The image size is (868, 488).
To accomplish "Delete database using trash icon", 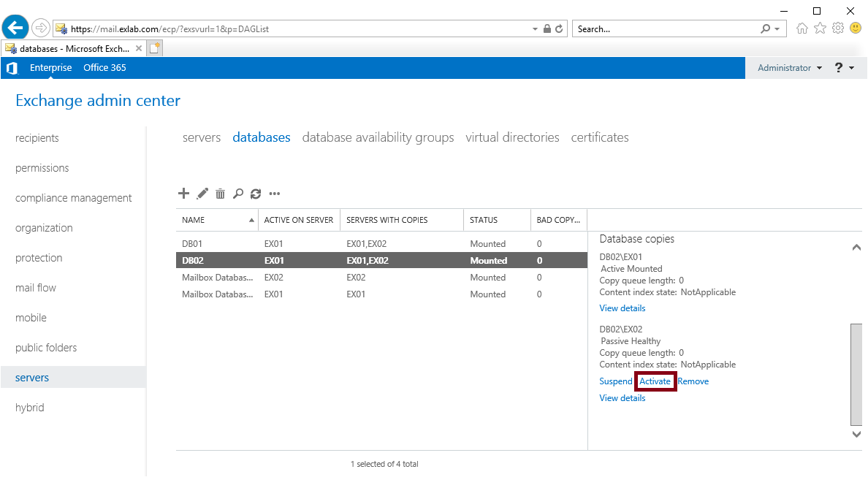I will coord(221,193).
